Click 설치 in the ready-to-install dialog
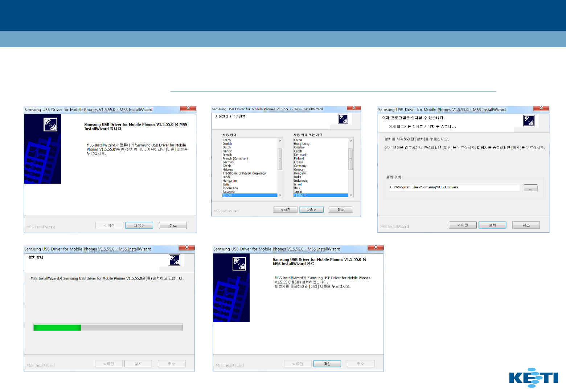Image resolution: width=566 pixels, height=392 pixels. (x=492, y=225)
